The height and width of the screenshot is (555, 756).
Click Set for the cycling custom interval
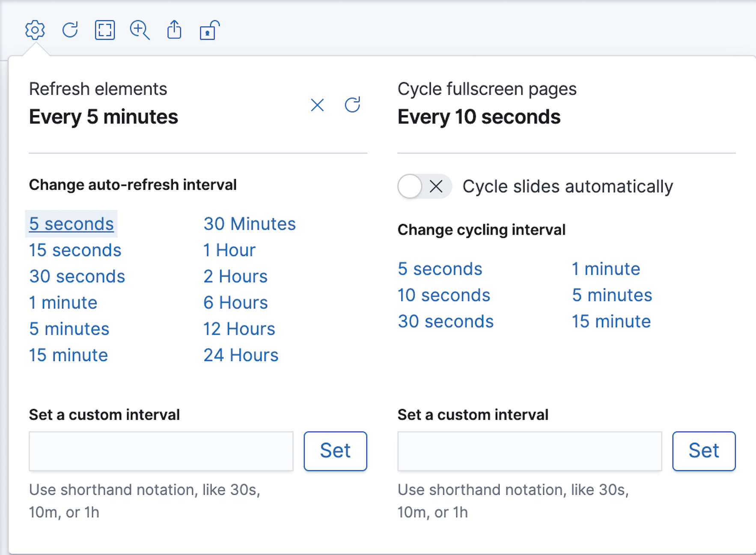(704, 451)
